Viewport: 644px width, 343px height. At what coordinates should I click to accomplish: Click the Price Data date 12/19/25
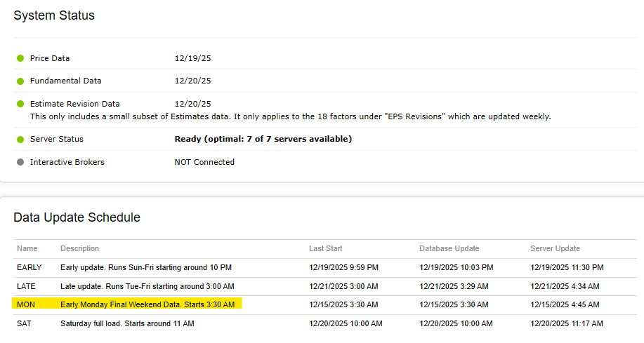click(x=190, y=58)
